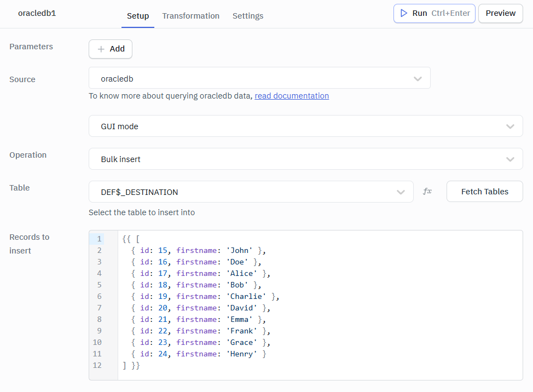The image size is (533, 392).
Task: Expand the DEF$_DESTINATION table dropdown
Action: 251,192
